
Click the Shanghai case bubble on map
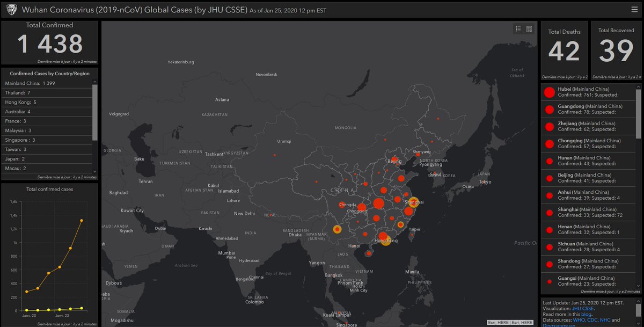pos(413,202)
